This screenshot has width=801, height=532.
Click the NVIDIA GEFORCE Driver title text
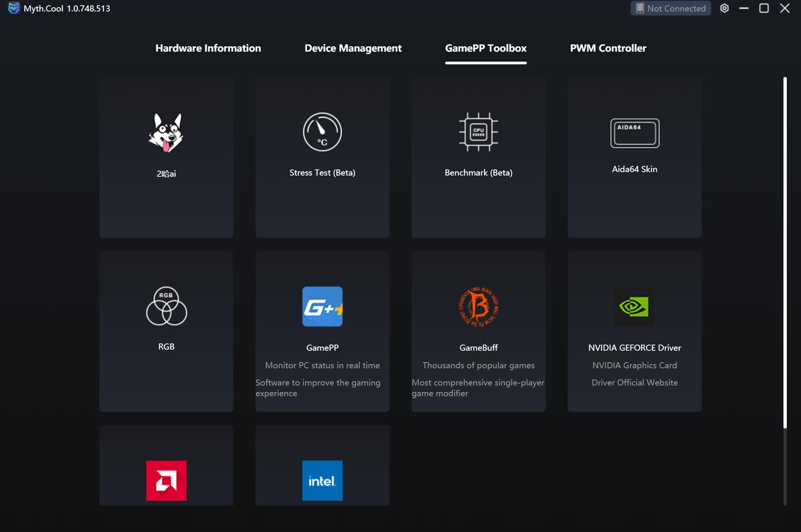pyautogui.click(x=634, y=348)
